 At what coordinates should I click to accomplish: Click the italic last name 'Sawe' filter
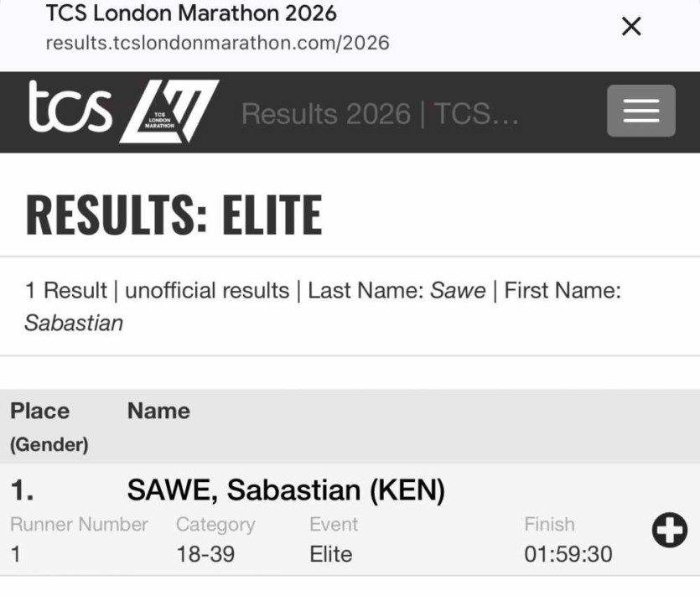(458, 291)
